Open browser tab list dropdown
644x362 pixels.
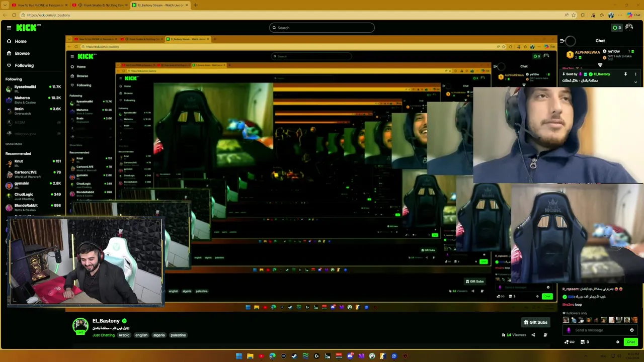click(x=5, y=5)
